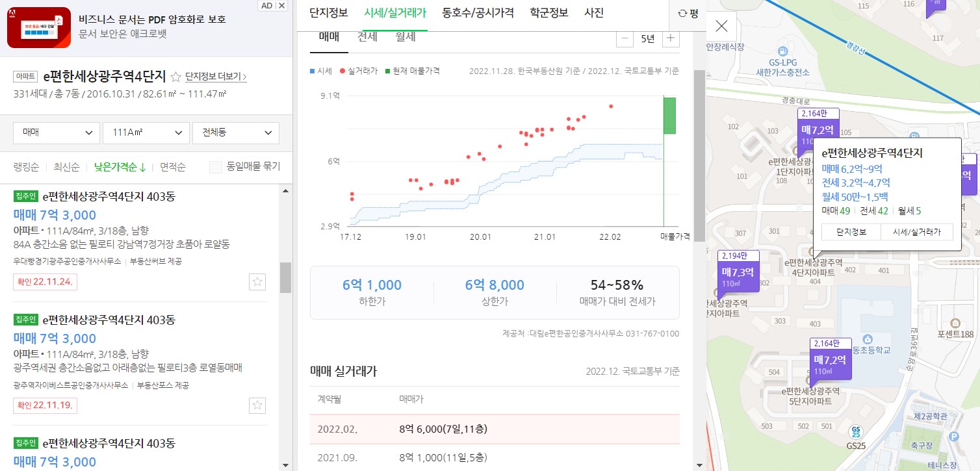This screenshot has width=980, height=471.
Task: Click 광주역자이베스트공인중개사사무소 agency name
Action: (x=70, y=385)
